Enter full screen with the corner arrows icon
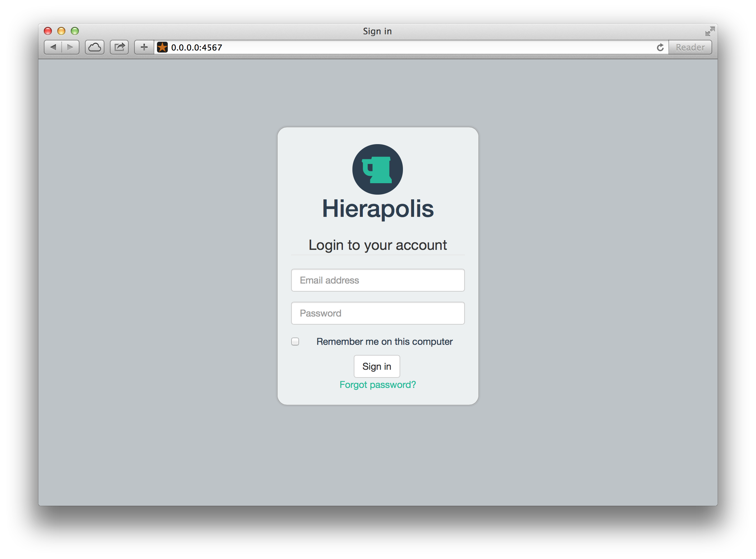This screenshot has height=559, width=756. [x=710, y=31]
